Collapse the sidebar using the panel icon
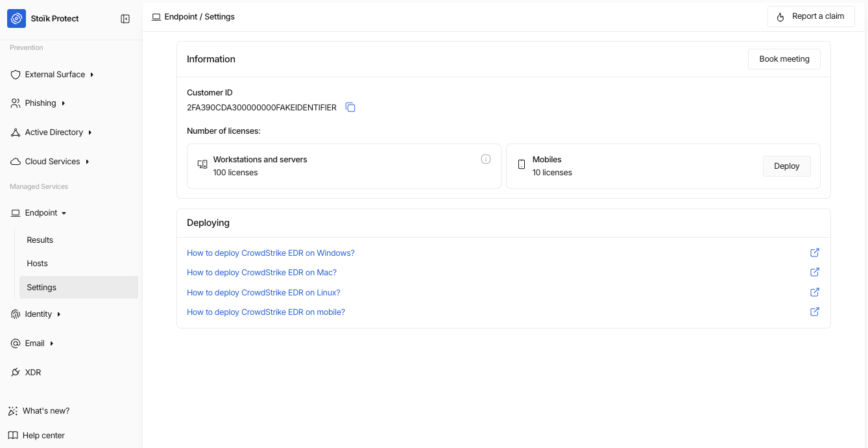Image resolution: width=868 pixels, height=448 pixels. [x=125, y=19]
